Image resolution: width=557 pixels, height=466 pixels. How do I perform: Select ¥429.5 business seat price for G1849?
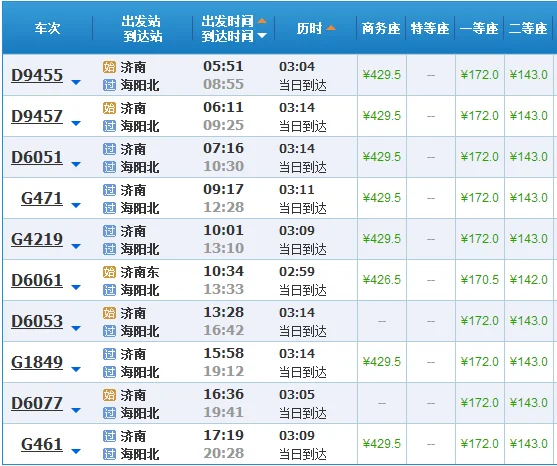[x=382, y=362]
